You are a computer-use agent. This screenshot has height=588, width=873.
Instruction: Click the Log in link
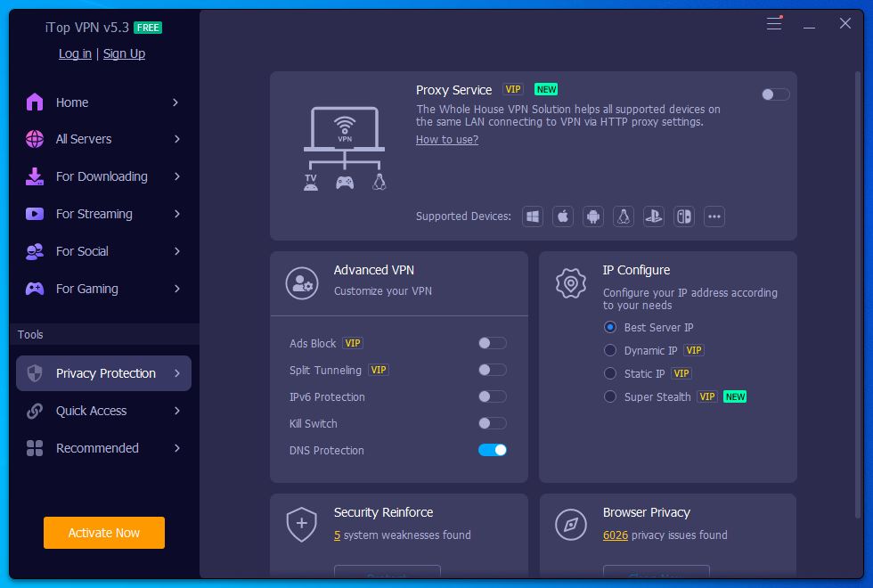pyautogui.click(x=75, y=53)
